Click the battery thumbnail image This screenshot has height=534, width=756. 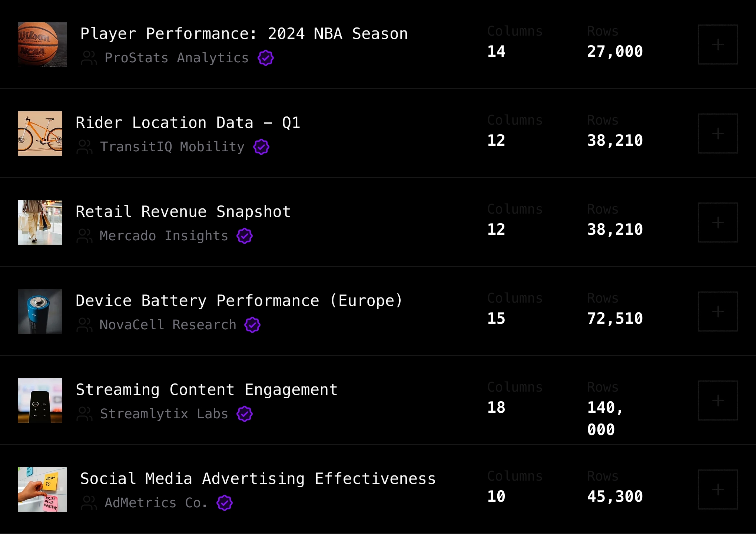click(40, 311)
